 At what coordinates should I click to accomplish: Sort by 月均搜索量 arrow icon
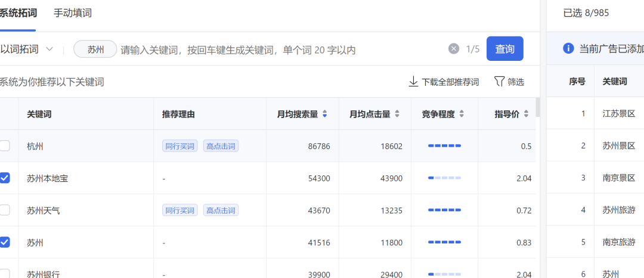point(325,114)
